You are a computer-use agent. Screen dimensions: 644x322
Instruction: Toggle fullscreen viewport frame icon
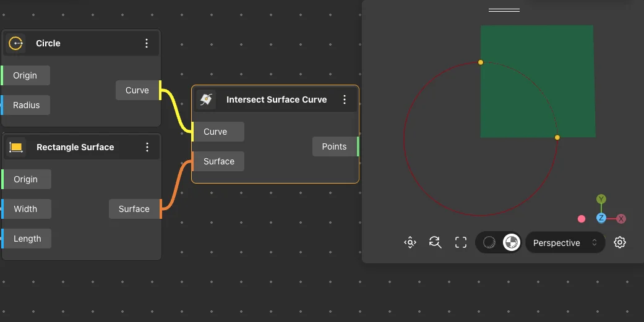click(x=461, y=243)
